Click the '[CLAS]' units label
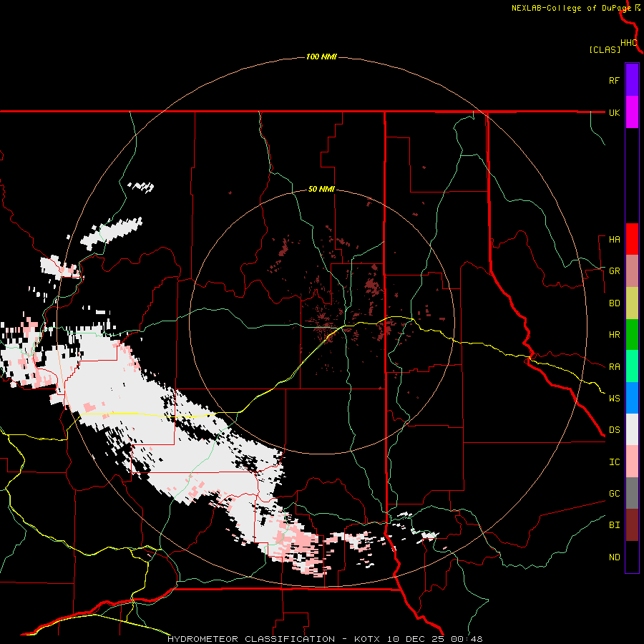The image size is (644, 644). click(605, 49)
